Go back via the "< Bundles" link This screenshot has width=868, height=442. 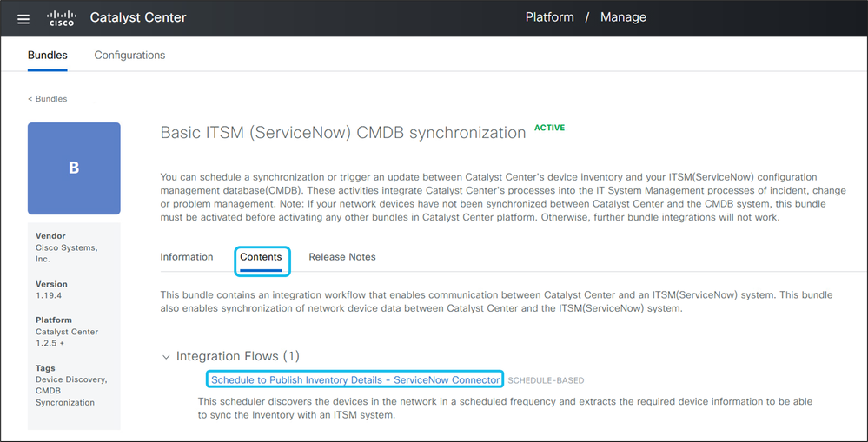(x=48, y=99)
